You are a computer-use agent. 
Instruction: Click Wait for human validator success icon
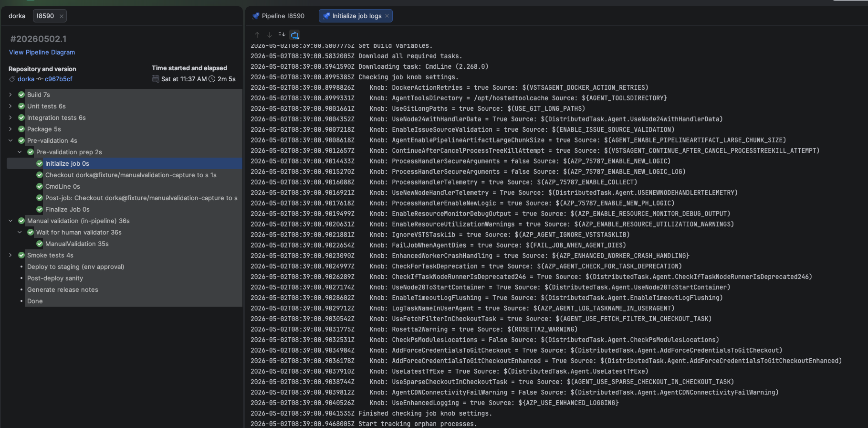coord(31,232)
